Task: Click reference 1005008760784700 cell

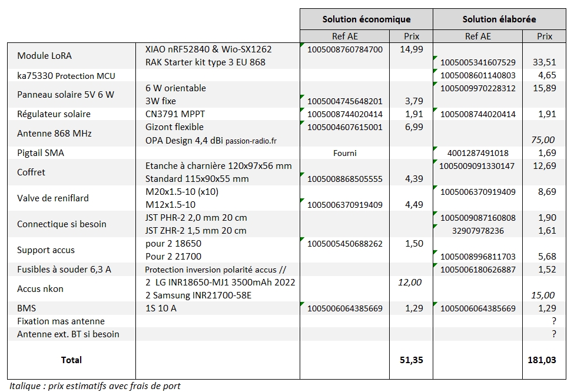Action: [x=345, y=49]
